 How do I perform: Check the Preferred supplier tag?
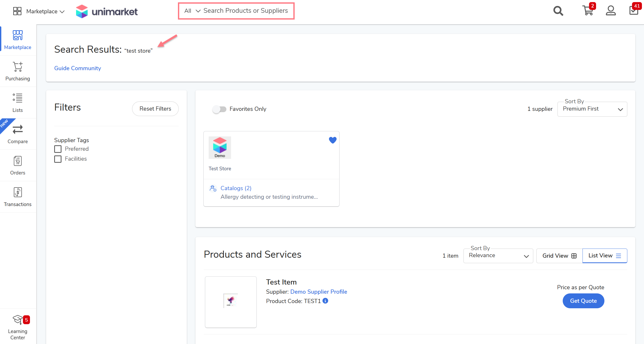(58, 149)
